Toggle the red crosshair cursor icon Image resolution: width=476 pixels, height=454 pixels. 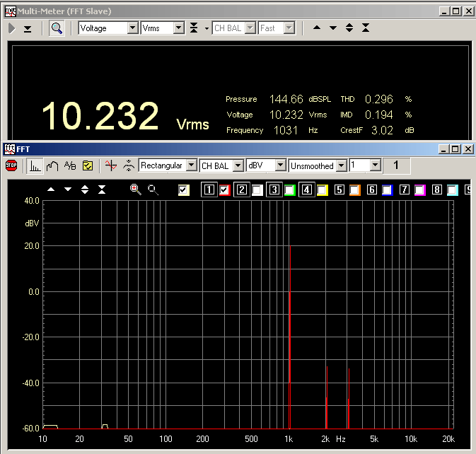(x=110, y=165)
